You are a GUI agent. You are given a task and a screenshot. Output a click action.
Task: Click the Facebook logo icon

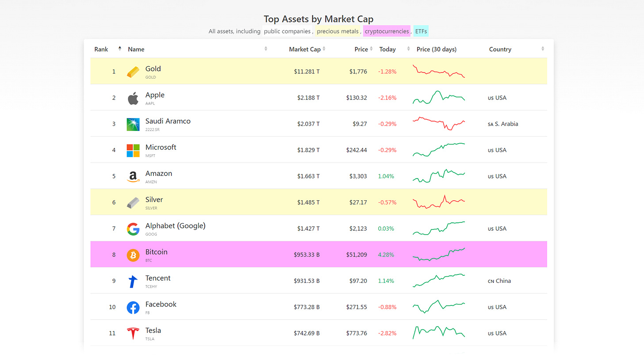pos(133,307)
